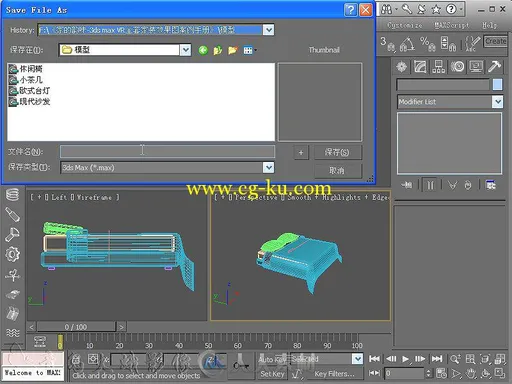Image resolution: width=512 pixels, height=384 pixels.
Task: Click the + increment save button
Action: click(x=301, y=152)
